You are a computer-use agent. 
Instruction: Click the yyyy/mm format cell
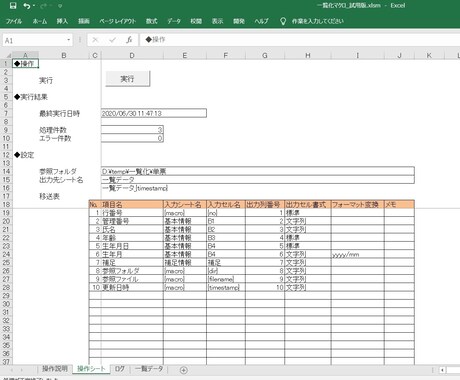coord(357,254)
